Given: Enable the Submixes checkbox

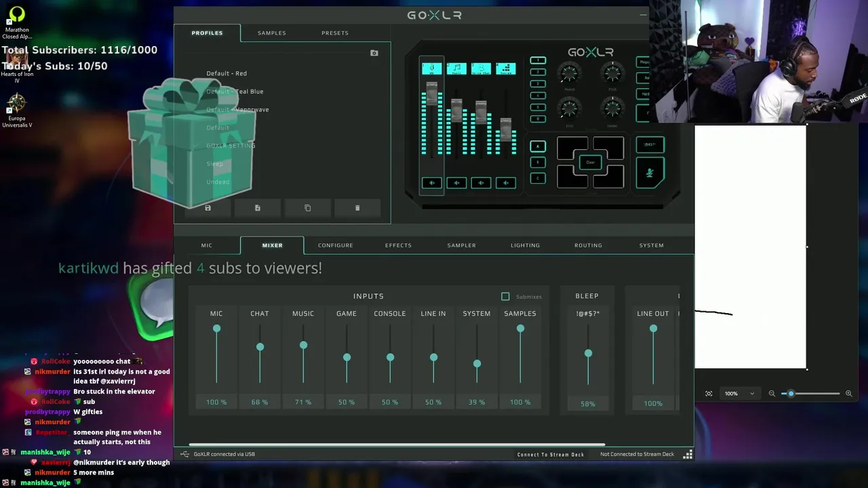Looking at the screenshot, I should (505, 297).
